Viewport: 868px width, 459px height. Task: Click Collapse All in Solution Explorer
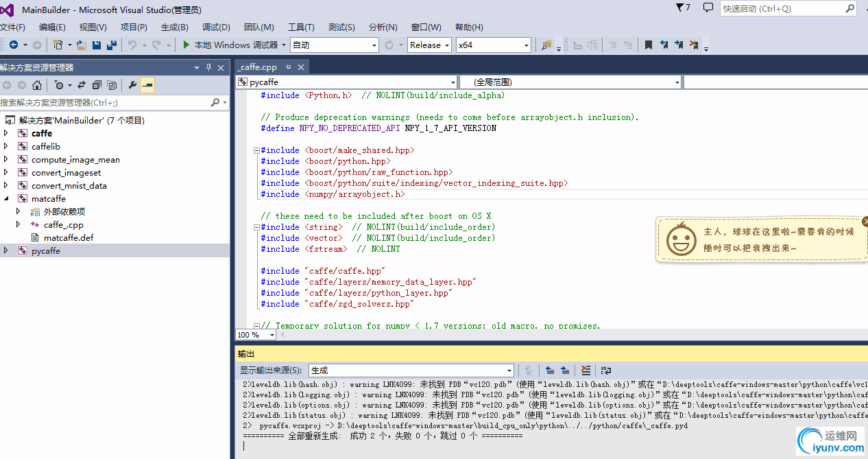[x=96, y=85]
